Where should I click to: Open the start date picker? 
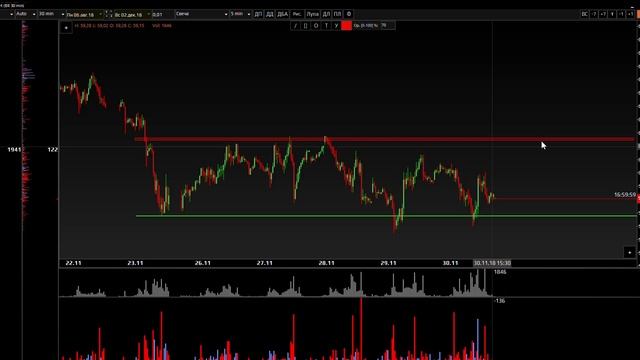84,14
